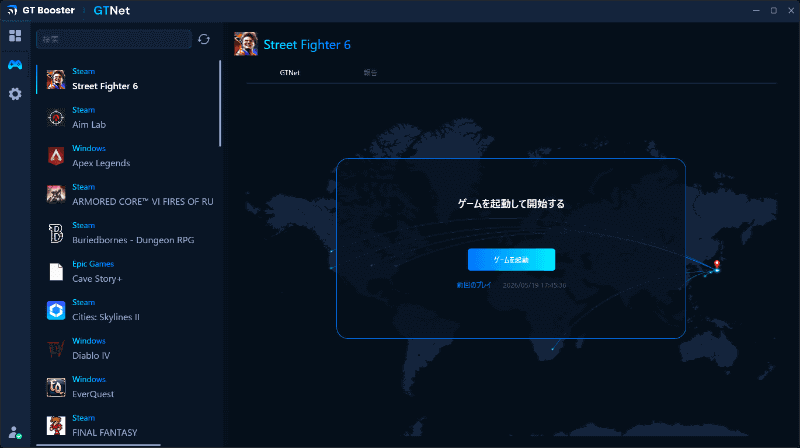Select Street Fighter 6 in game list
800x448 pixels.
pos(128,80)
